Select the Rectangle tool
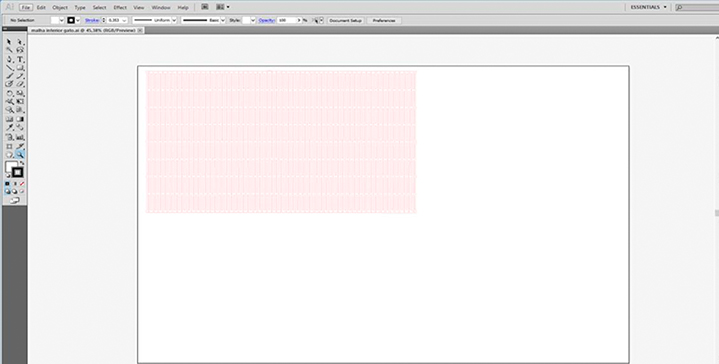Image resolution: width=719 pixels, height=364 pixels. point(20,68)
